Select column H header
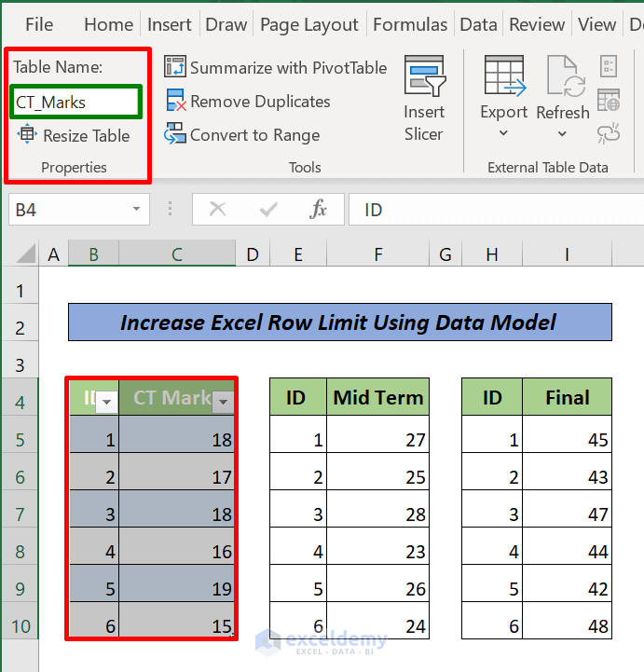The height and width of the screenshot is (672, 644). 492,254
